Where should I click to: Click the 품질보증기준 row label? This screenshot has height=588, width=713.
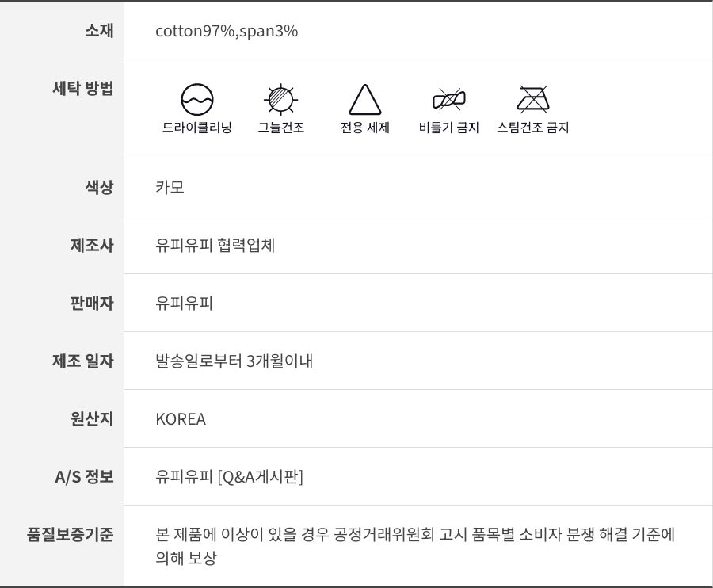click(71, 535)
